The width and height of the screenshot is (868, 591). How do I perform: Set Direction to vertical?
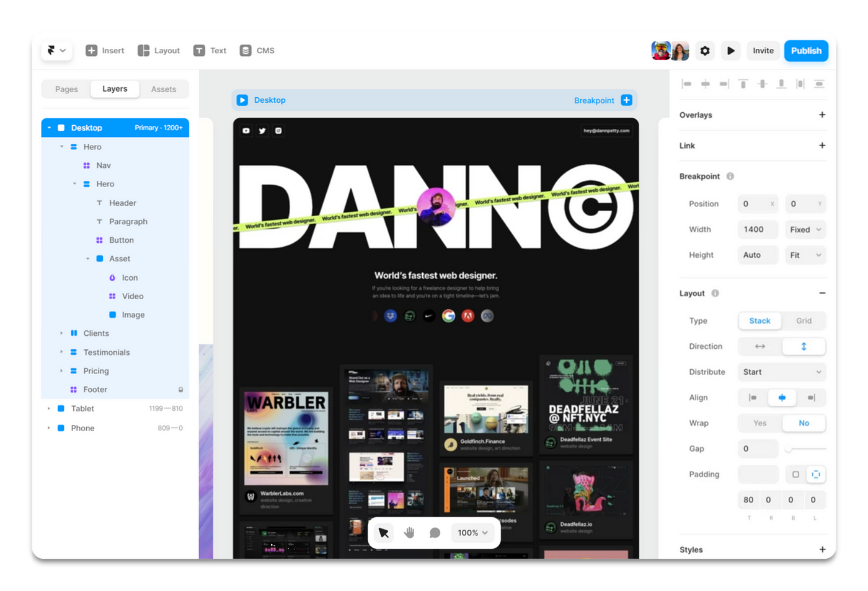click(804, 346)
